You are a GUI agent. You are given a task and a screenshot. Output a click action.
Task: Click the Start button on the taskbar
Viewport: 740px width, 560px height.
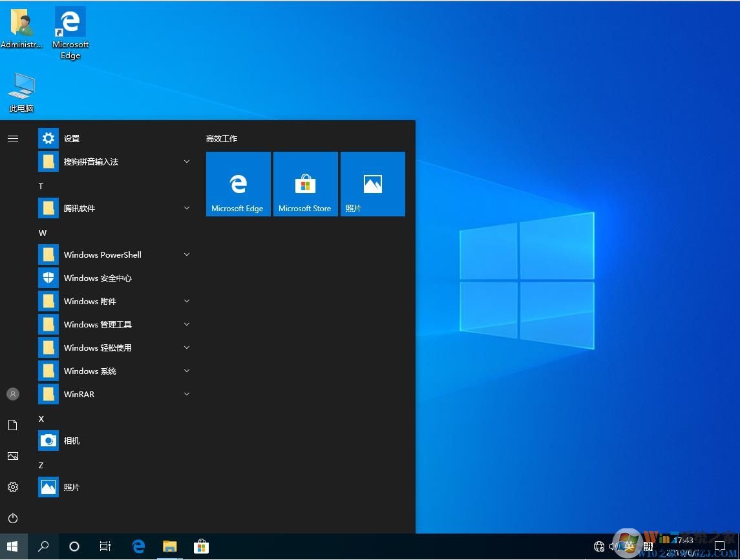(13, 546)
